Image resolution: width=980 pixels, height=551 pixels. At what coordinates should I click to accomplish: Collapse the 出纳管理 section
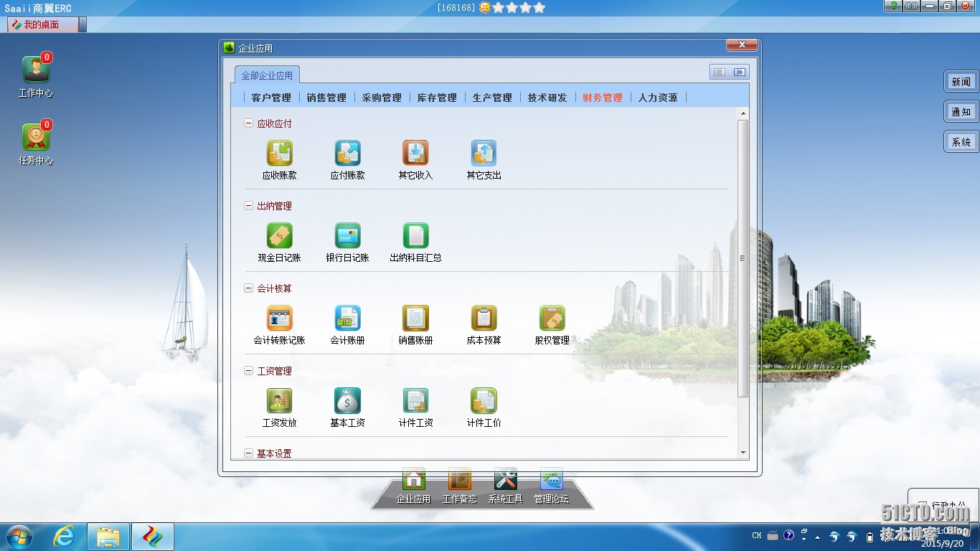click(249, 206)
